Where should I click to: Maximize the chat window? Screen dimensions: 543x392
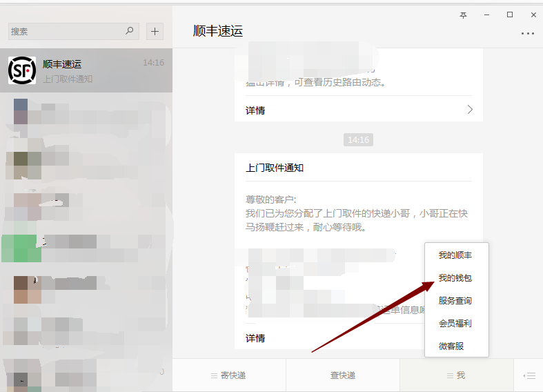pos(510,14)
